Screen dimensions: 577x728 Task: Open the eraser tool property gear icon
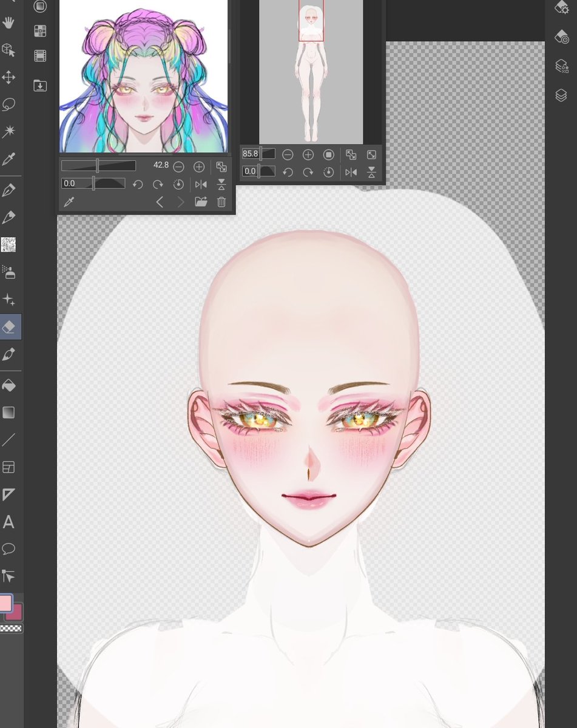coord(561,7)
